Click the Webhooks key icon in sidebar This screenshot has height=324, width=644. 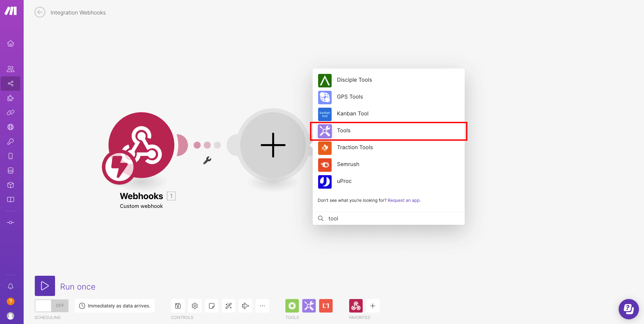click(x=10, y=141)
